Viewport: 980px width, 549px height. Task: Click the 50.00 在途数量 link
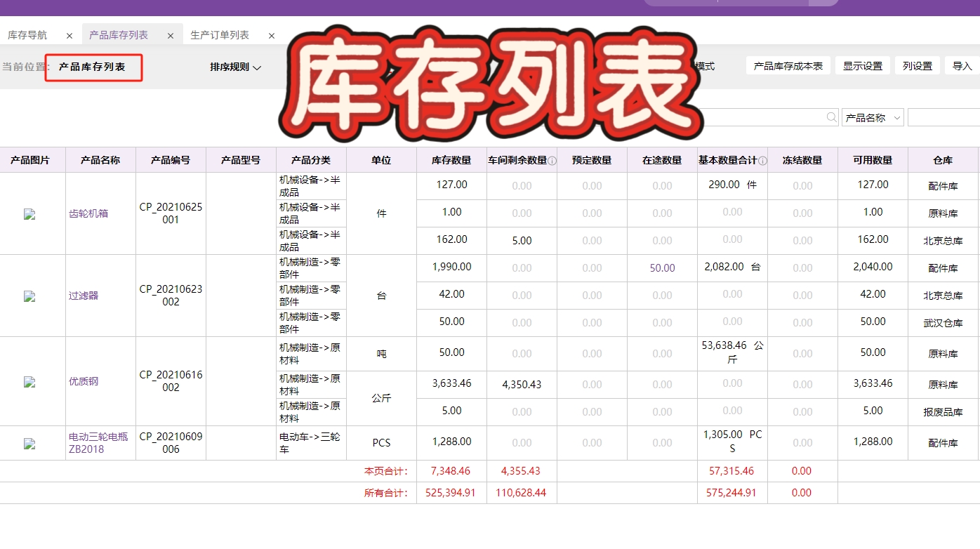pyautogui.click(x=662, y=268)
